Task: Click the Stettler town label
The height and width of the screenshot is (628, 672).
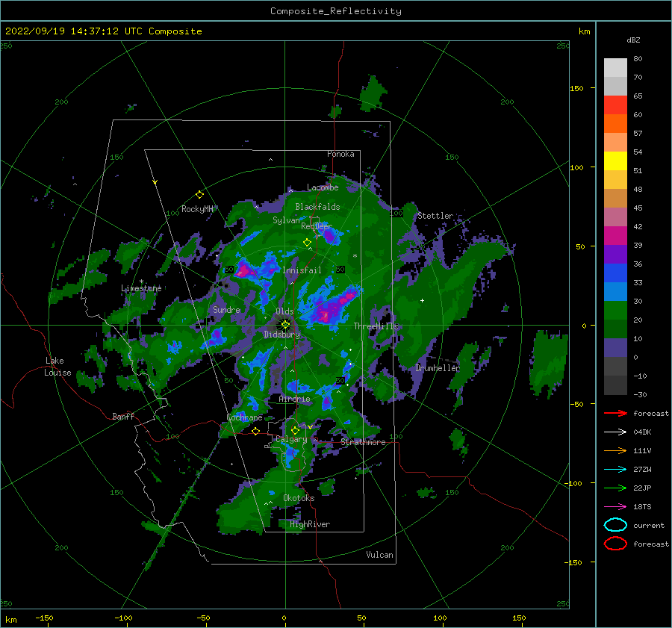Action: click(x=435, y=216)
